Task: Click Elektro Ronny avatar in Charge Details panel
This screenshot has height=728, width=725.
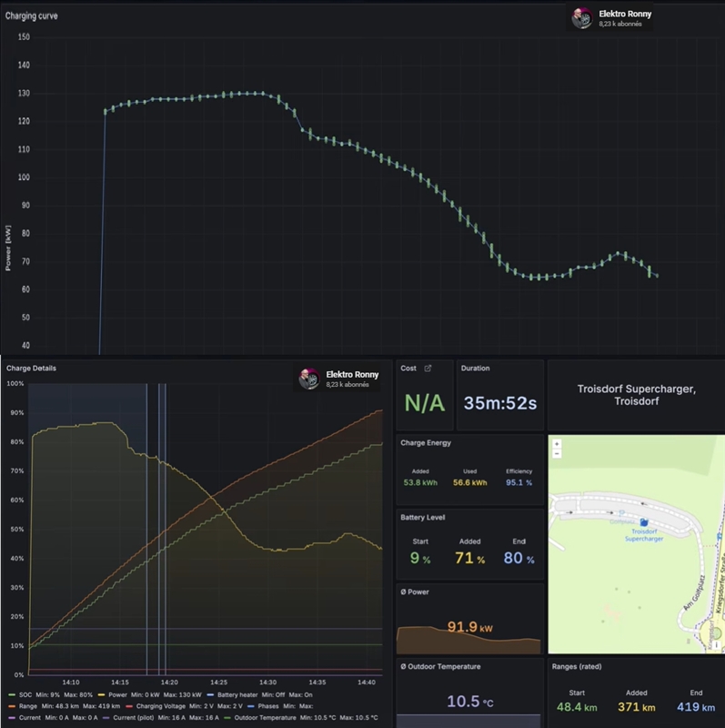Action: [309, 379]
